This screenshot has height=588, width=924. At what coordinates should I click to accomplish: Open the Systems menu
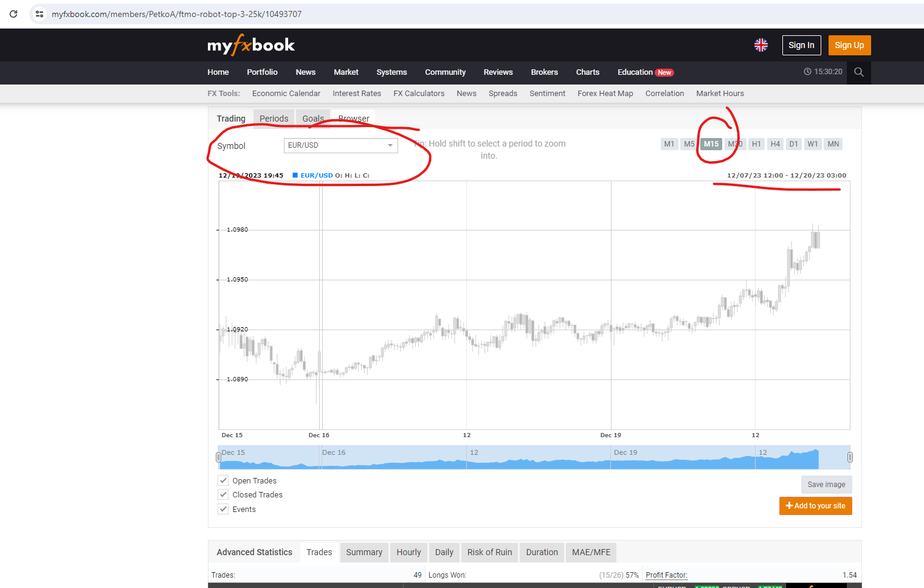[x=391, y=72]
